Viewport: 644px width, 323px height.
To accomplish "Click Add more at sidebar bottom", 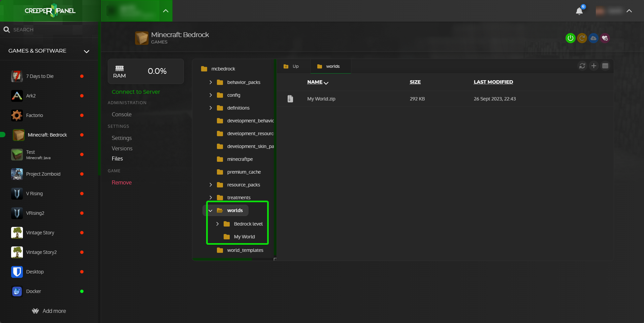I will click(x=49, y=311).
